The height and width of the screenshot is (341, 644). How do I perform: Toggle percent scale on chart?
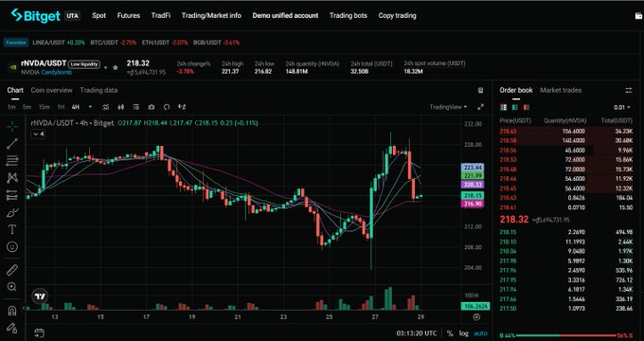(450, 333)
